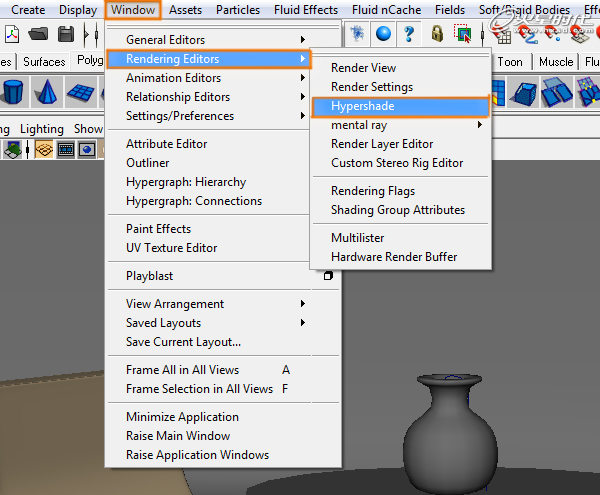
Task: Click the highlight selection mode icon
Action: 463,34
